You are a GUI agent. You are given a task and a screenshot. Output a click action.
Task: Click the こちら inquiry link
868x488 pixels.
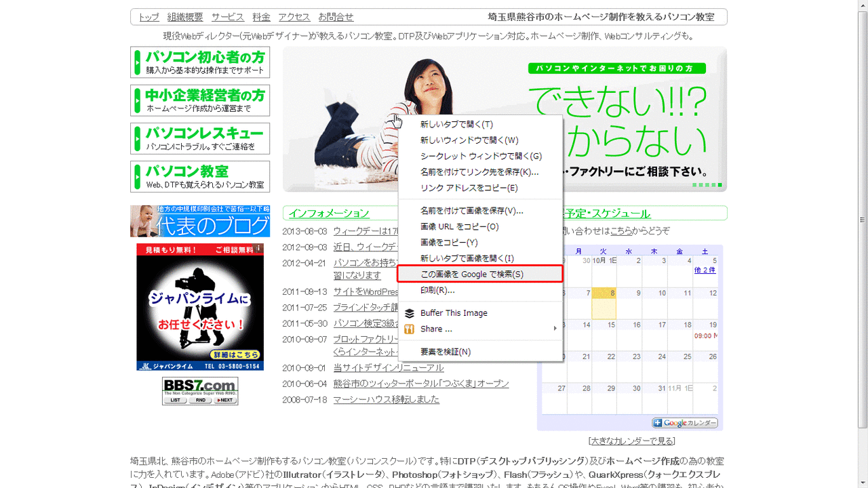[621, 231]
